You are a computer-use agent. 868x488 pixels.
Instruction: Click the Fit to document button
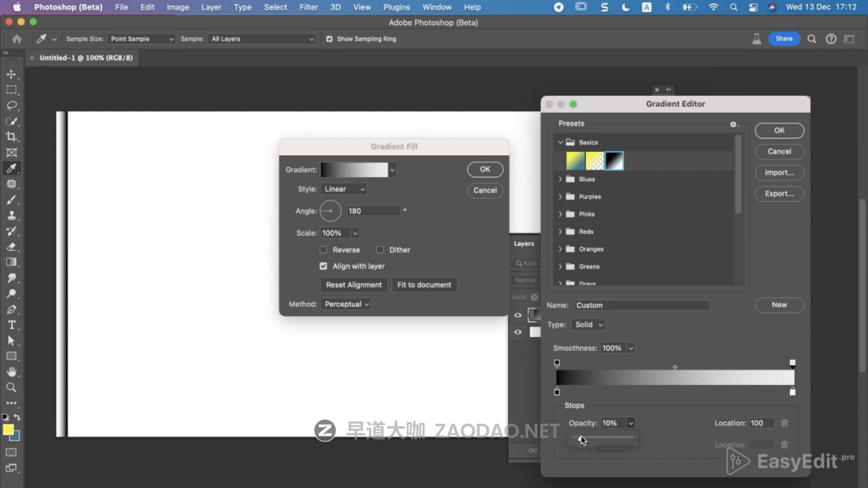424,285
